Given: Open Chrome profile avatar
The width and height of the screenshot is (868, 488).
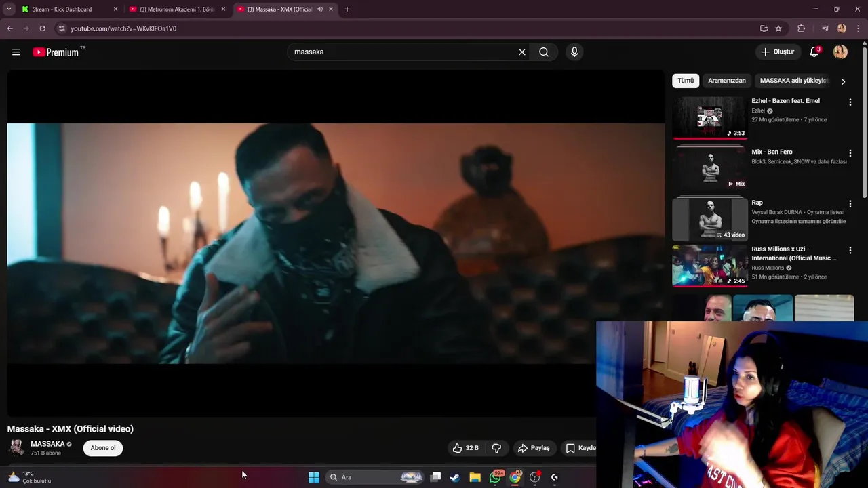Looking at the screenshot, I should 842,28.
